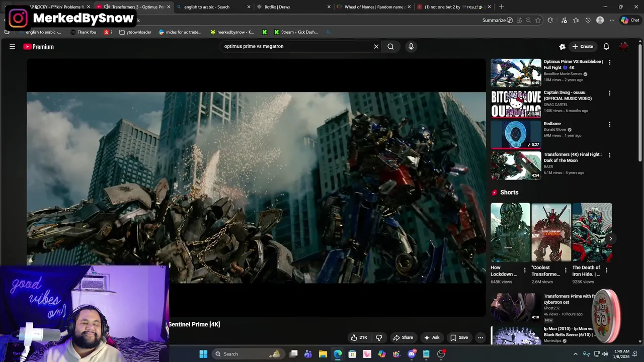Open File Explorer from the taskbar
644x362 pixels.
click(x=323, y=354)
